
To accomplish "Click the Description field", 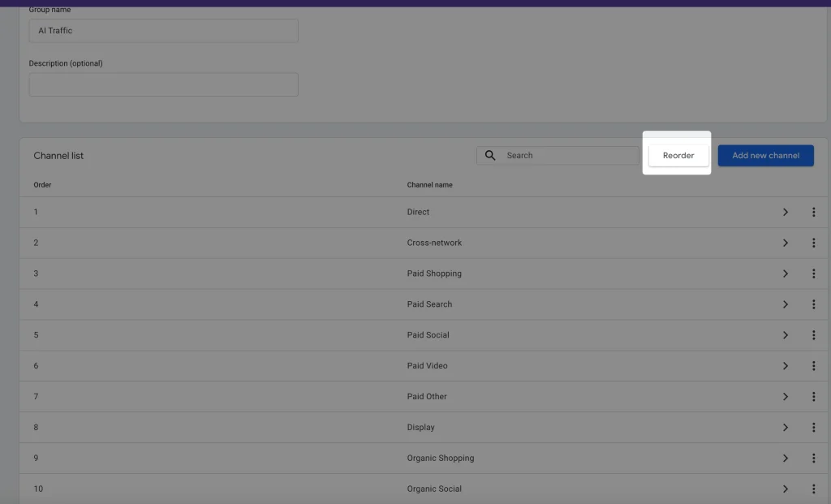I will click(x=162, y=84).
